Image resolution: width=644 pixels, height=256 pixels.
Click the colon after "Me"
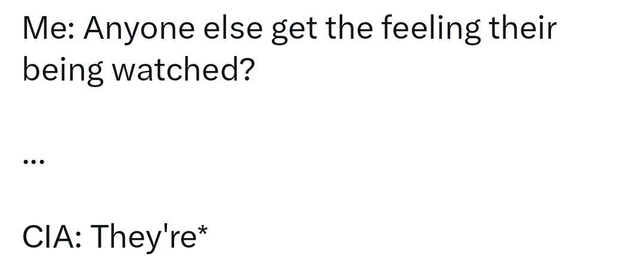click(70, 32)
